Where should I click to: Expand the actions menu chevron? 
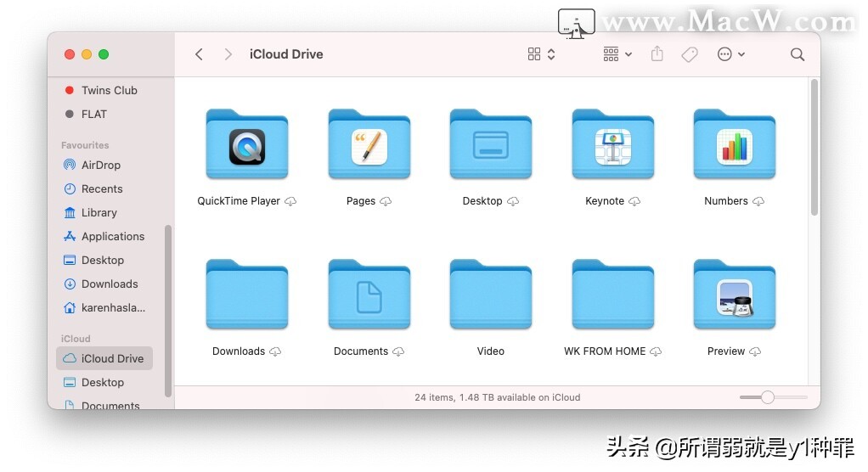coord(741,54)
